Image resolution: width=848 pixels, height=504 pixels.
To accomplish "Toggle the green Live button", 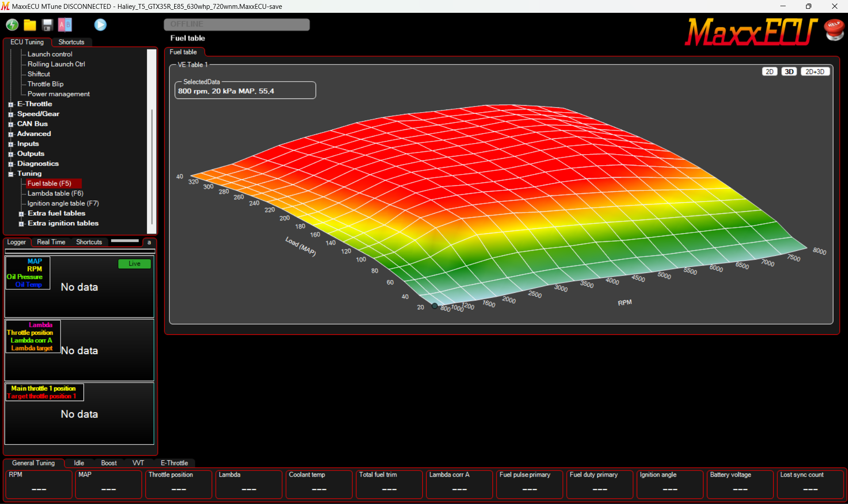I will point(134,264).
